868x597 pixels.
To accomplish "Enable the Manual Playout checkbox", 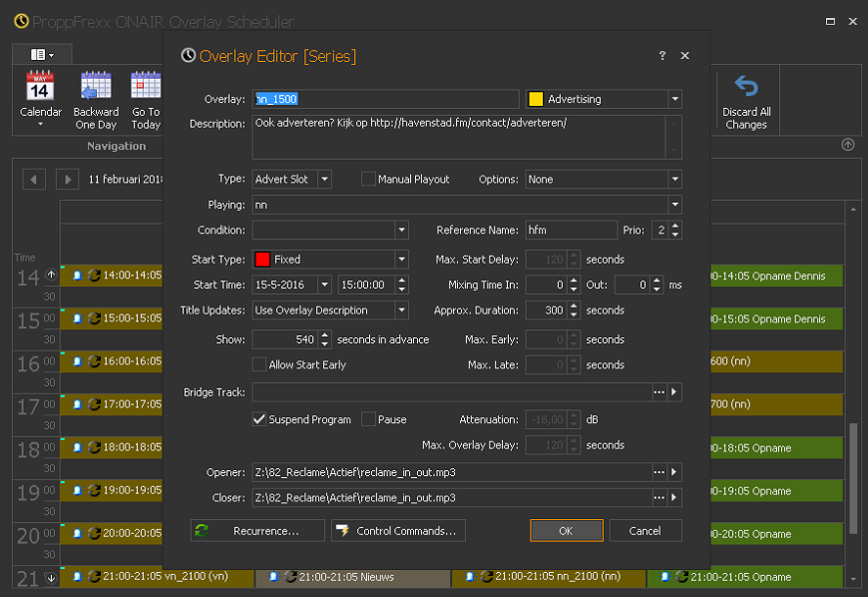I will [368, 180].
